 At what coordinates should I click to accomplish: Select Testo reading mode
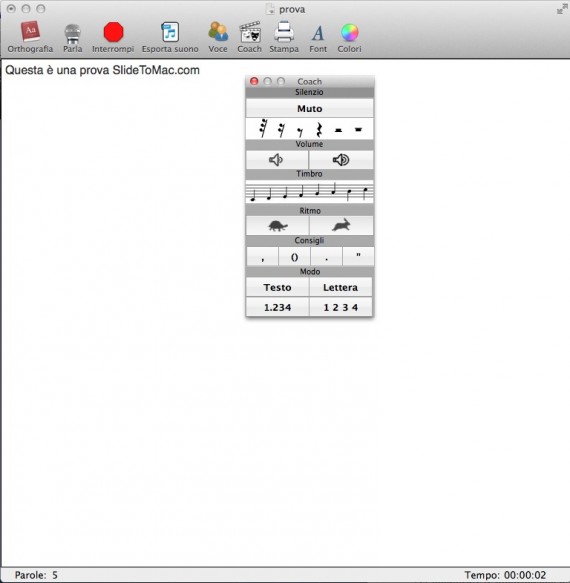tap(277, 287)
